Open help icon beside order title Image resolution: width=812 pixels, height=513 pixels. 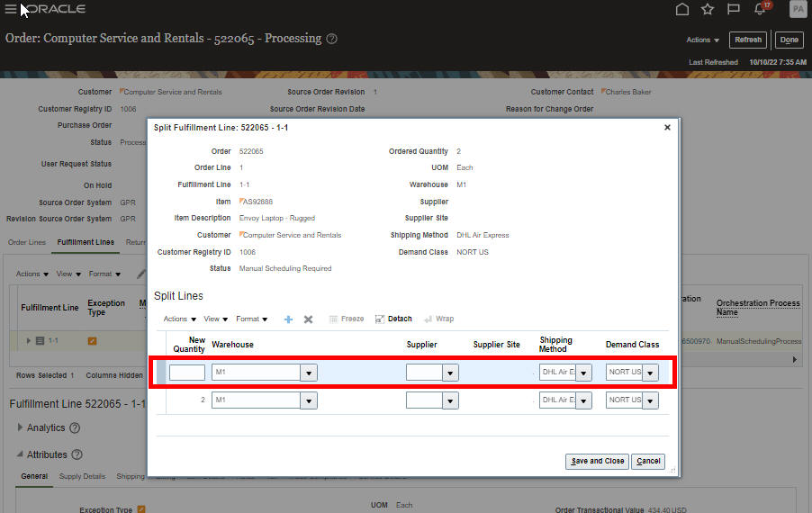[x=332, y=39]
